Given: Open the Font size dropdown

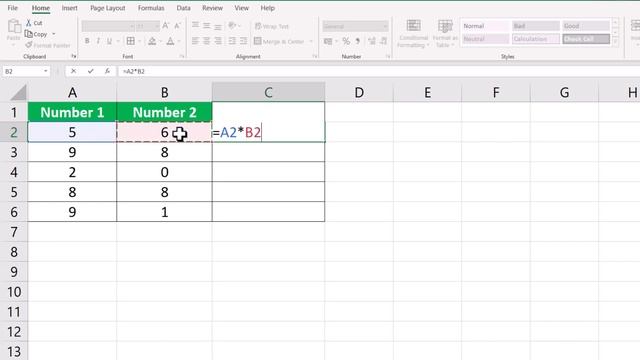Looking at the screenshot, I should [x=157, y=26].
